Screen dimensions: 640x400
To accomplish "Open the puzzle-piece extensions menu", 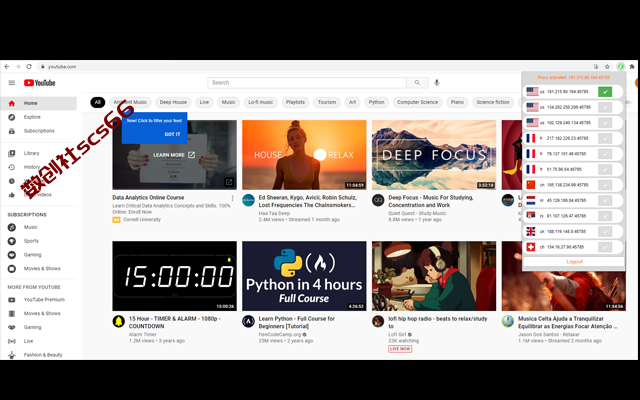I will tap(632, 67).
